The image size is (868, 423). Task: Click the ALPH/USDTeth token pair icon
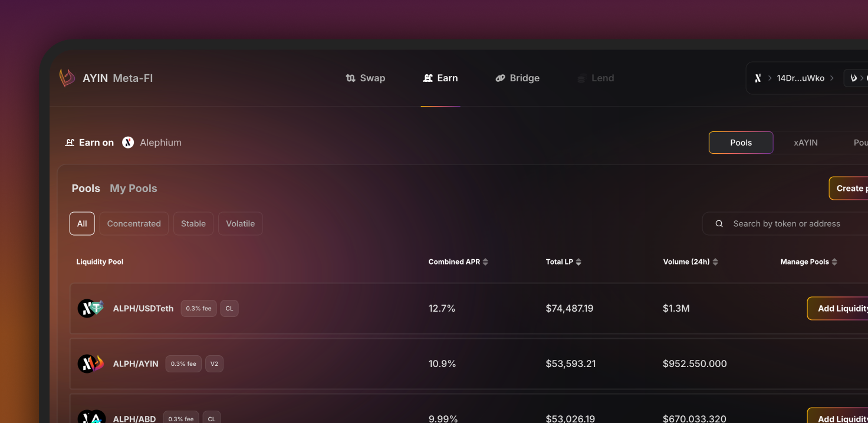(x=91, y=308)
